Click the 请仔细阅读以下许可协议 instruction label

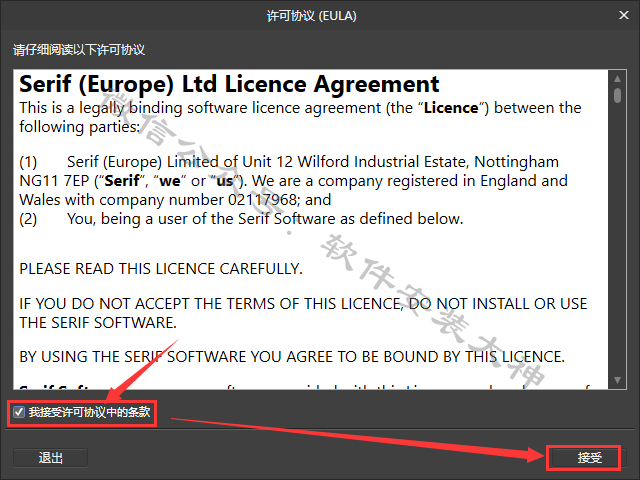(79, 50)
